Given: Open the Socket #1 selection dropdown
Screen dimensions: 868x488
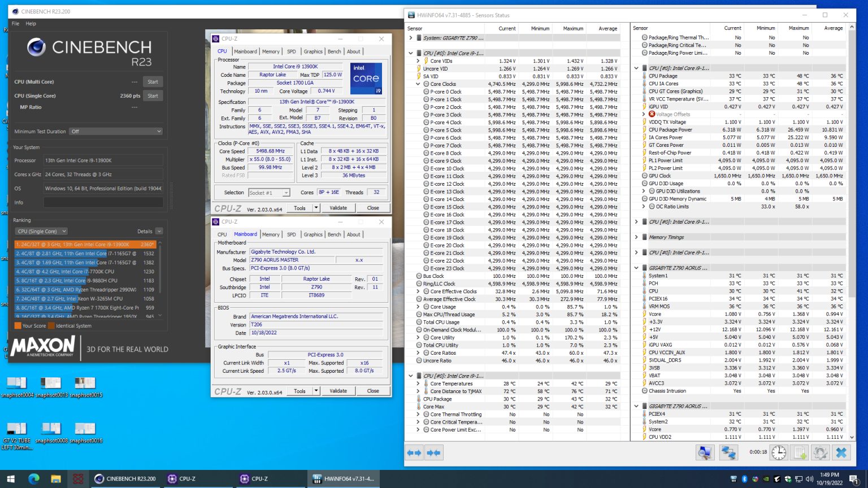Looking at the screenshot, I should point(286,193).
